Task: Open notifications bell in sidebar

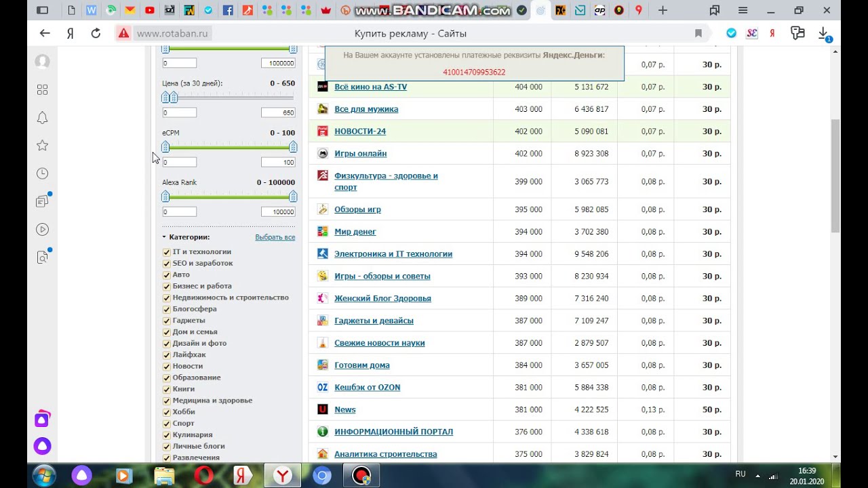Action: 42,117
